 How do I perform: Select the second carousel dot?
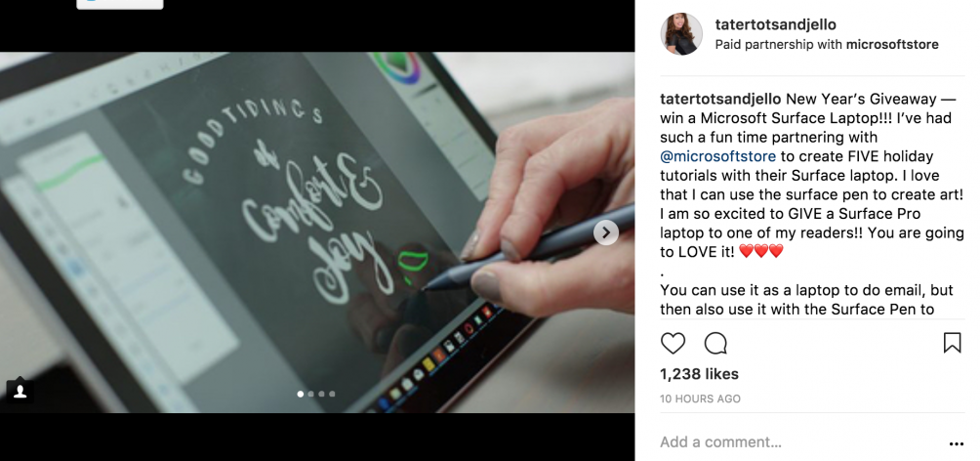[x=310, y=394]
